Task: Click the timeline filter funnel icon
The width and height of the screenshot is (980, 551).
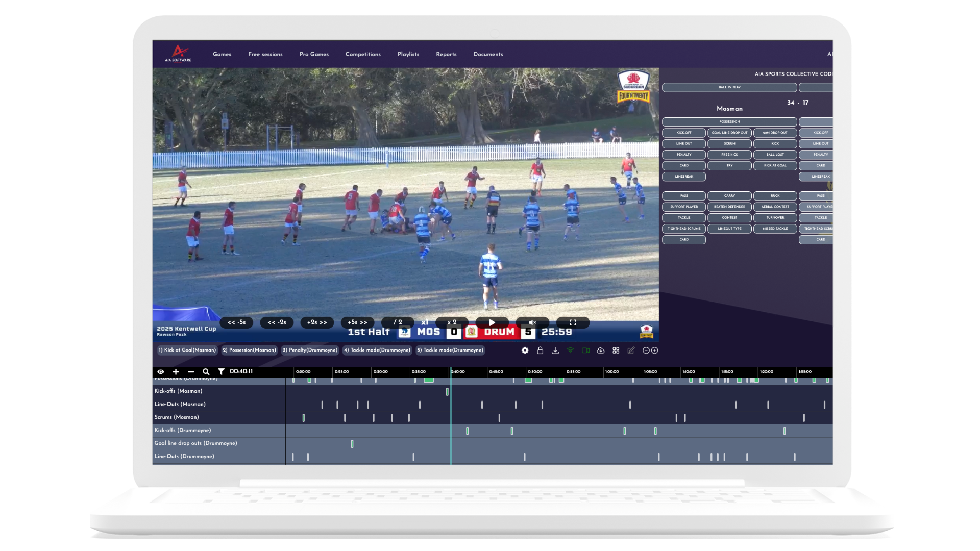Action: tap(221, 372)
